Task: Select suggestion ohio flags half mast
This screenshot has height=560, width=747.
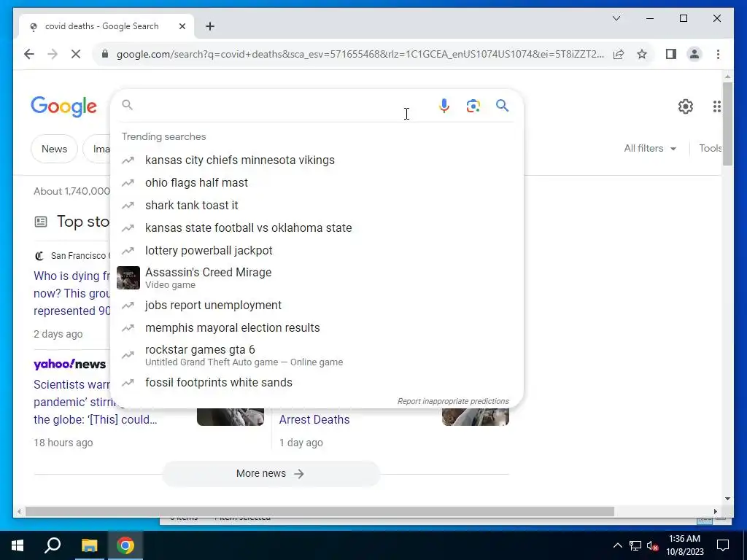Action: coord(317,183)
